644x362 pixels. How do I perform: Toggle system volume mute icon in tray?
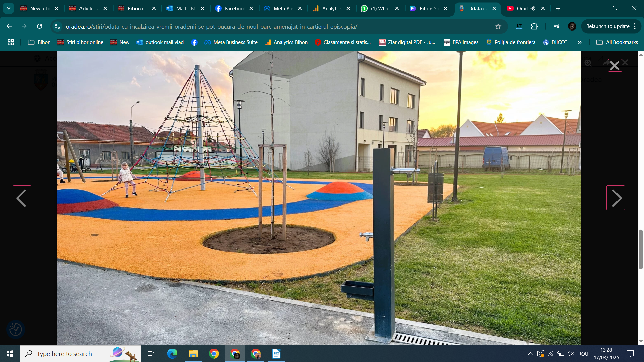570,354
